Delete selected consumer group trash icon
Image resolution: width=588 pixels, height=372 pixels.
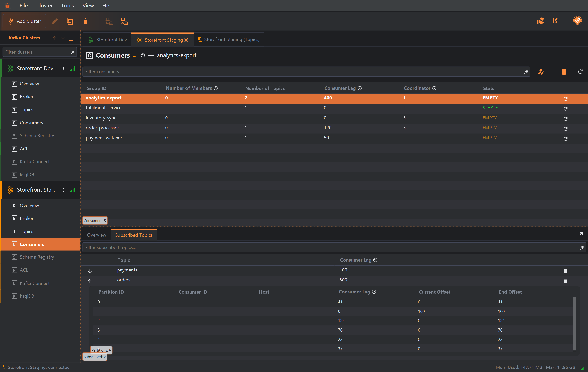click(x=564, y=72)
